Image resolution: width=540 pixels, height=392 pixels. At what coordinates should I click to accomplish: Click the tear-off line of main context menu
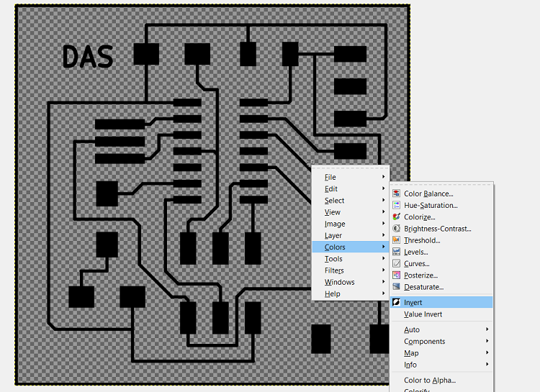click(x=350, y=168)
